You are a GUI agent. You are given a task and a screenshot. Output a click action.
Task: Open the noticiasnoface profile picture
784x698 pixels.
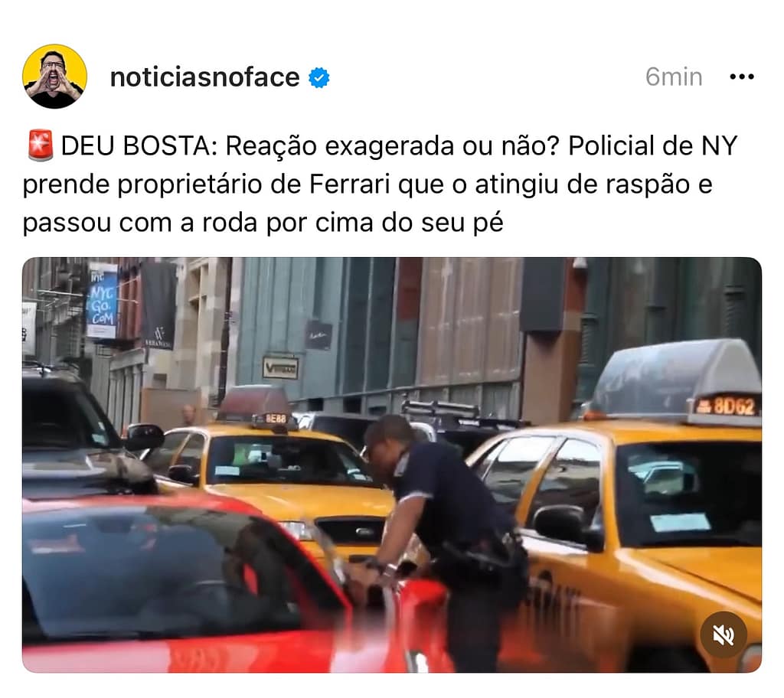(54, 77)
